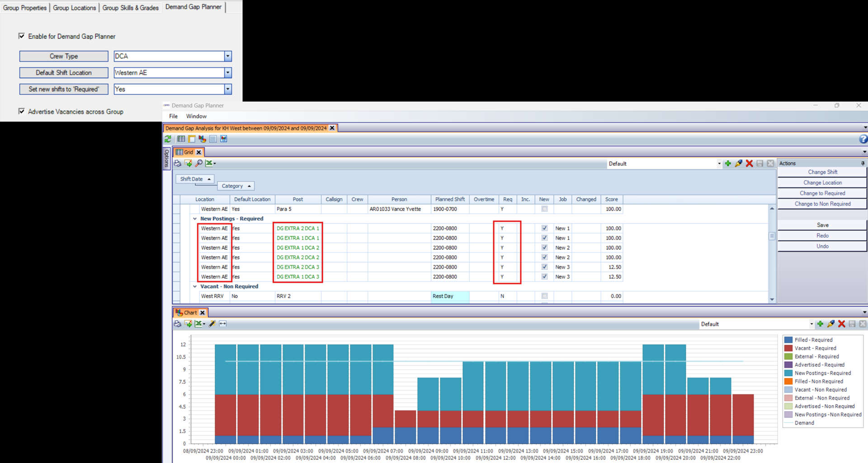Click the green refresh arrows icon
The height and width of the screenshot is (463, 868).
coord(168,139)
